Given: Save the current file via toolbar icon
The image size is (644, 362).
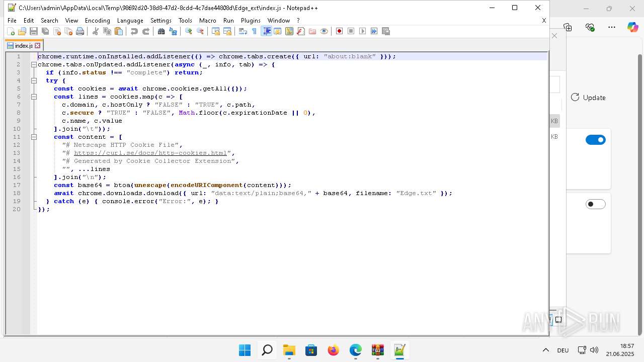Looking at the screenshot, I should click(x=34, y=31).
